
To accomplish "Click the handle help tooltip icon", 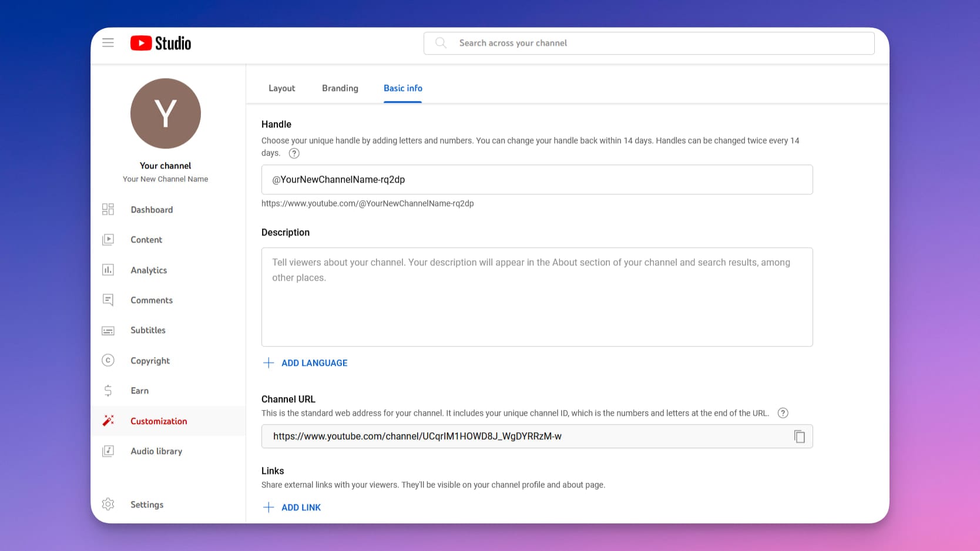I will coord(294,153).
